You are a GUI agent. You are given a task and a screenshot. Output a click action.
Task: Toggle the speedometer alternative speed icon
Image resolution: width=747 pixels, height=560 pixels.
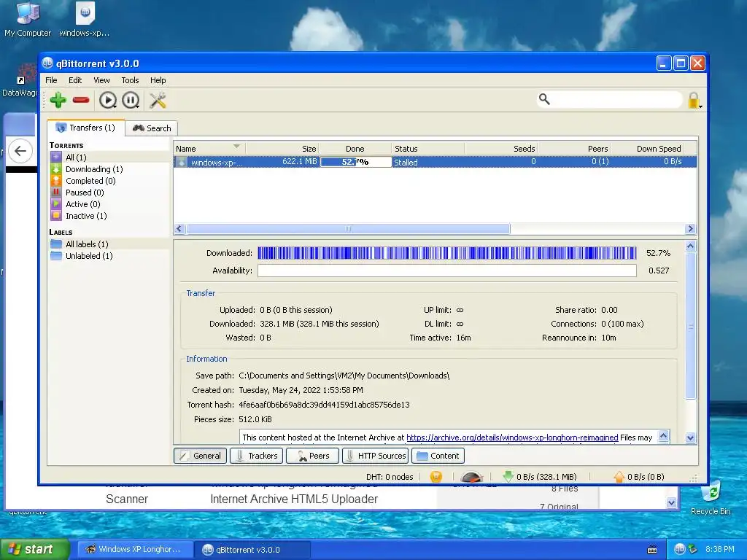(472, 476)
